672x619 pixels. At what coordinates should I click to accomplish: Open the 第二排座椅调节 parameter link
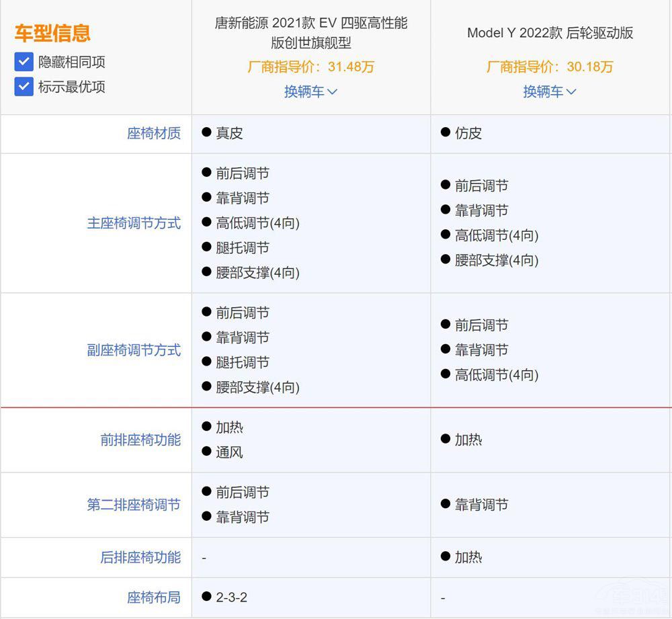point(134,505)
